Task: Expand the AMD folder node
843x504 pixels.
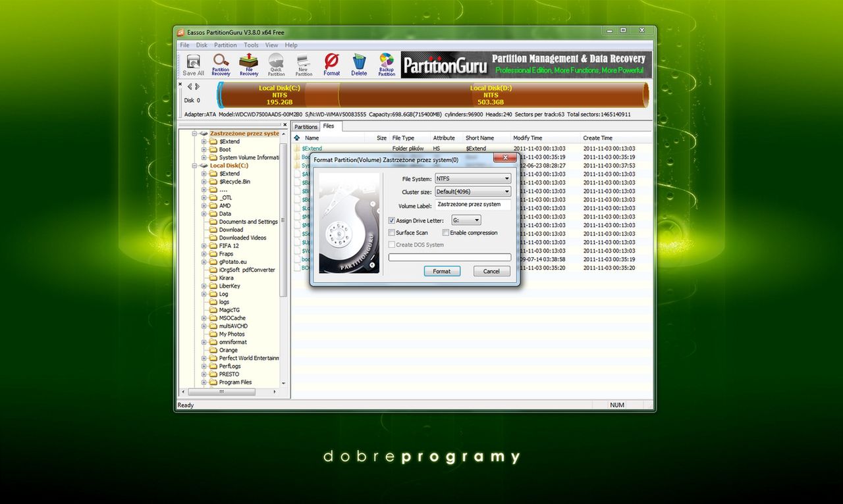Action: tap(204, 205)
